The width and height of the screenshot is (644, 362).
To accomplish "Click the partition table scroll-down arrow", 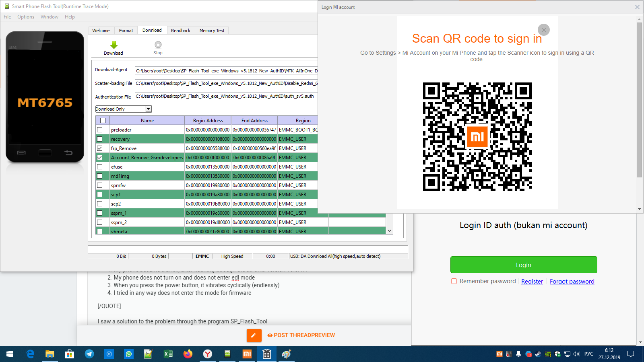I will tap(389, 231).
